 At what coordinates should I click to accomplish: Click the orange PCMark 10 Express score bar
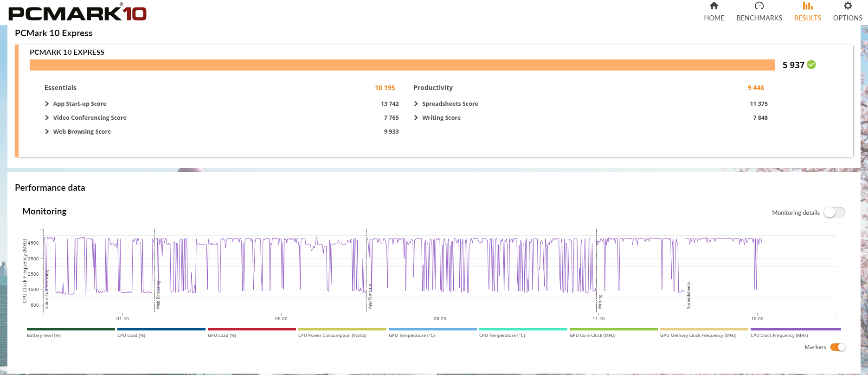pos(402,65)
